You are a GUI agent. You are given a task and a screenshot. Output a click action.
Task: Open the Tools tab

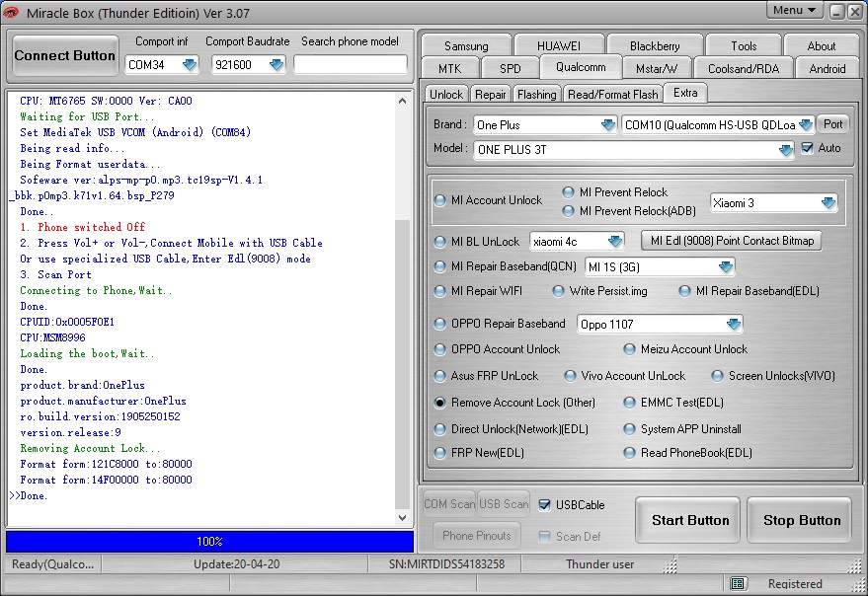tap(744, 46)
